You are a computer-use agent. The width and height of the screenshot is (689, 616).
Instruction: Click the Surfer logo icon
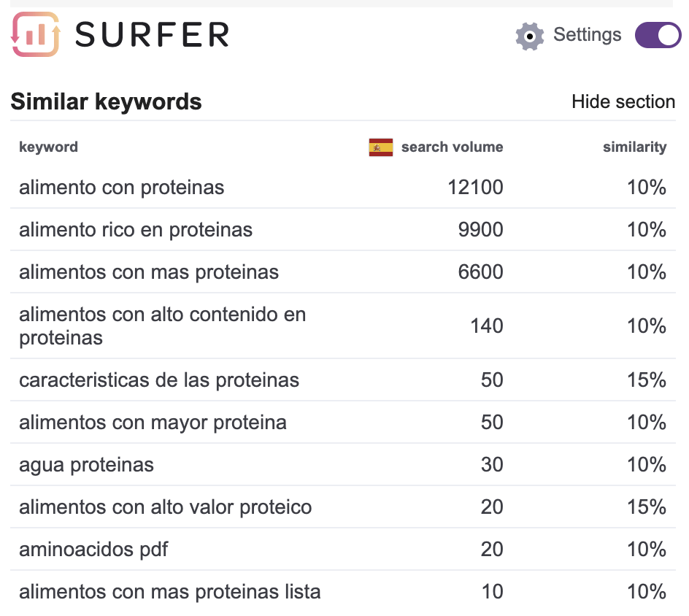pyautogui.click(x=36, y=34)
